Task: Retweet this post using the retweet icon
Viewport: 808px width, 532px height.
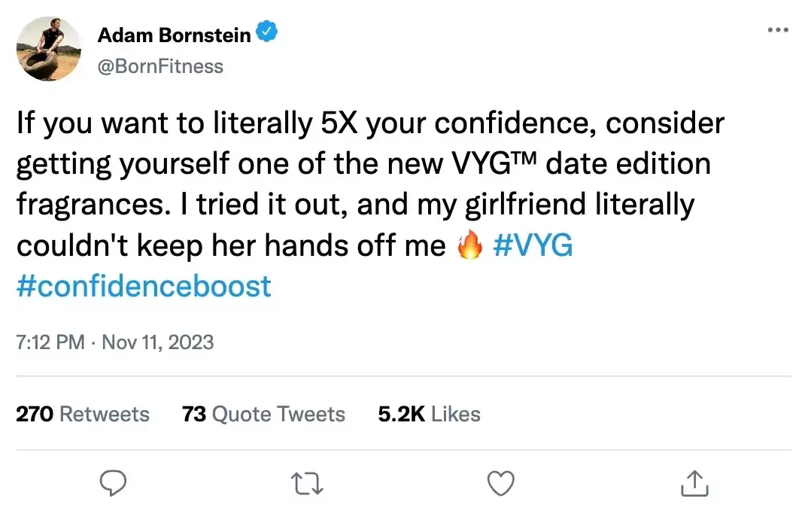Action: point(307,484)
